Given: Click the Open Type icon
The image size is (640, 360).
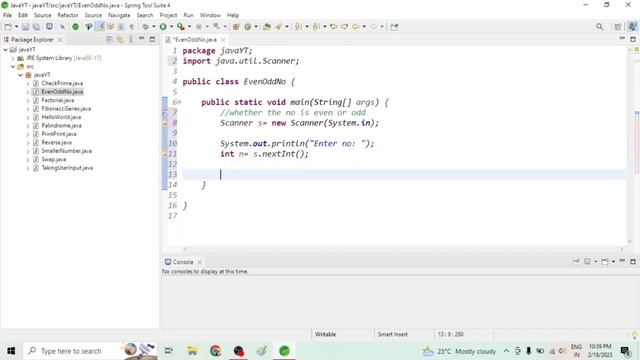Looking at the screenshot, I should pyautogui.click(x=267, y=27).
